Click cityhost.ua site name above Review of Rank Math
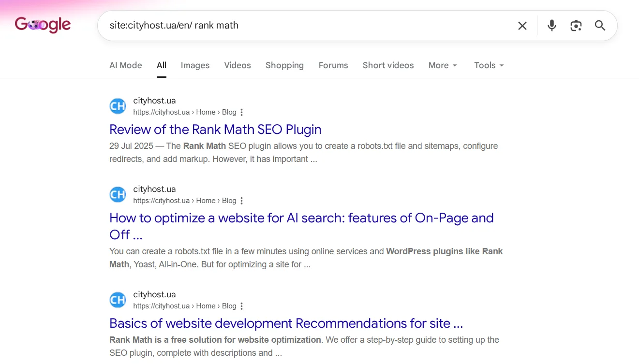The image size is (639, 364). point(154,101)
